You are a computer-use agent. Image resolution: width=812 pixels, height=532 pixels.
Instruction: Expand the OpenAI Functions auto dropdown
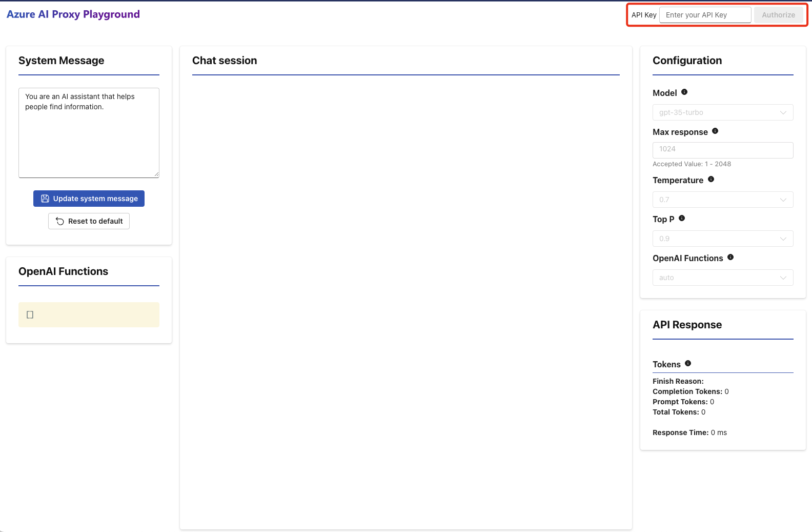pyautogui.click(x=722, y=278)
